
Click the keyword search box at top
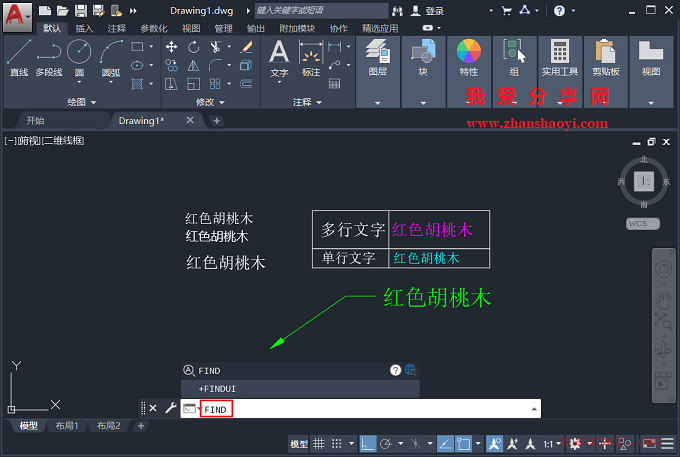[321, 10]
